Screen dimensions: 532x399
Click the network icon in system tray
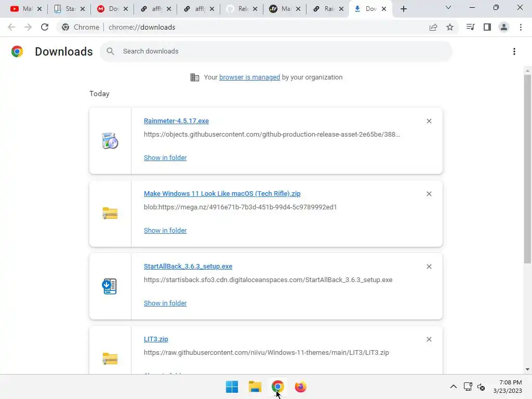(x=468, y=387)
